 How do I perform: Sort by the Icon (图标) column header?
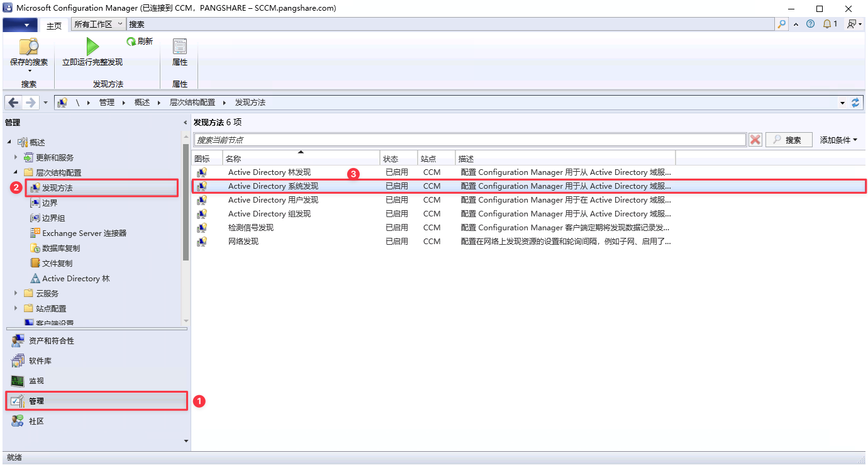click(x=207, y=159)
